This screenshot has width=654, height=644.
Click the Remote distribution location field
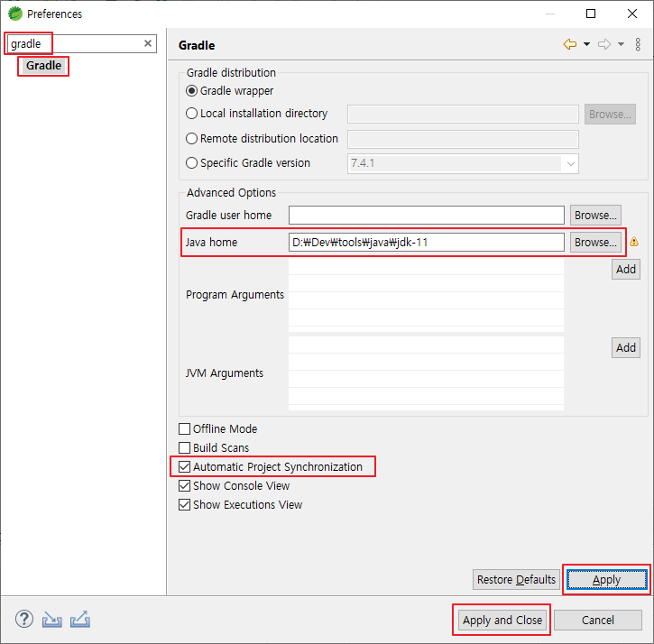463,139
